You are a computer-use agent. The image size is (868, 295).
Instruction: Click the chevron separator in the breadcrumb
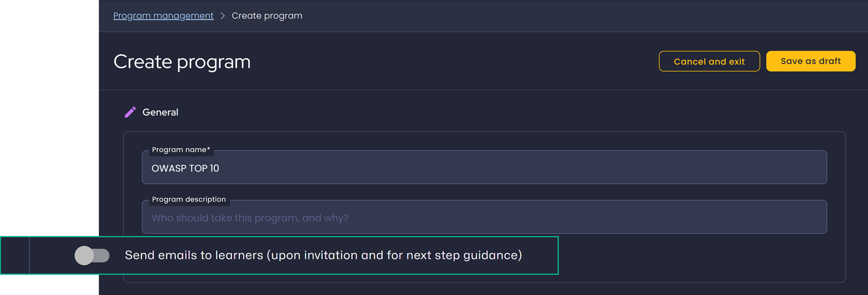click(x=223, y=16)
